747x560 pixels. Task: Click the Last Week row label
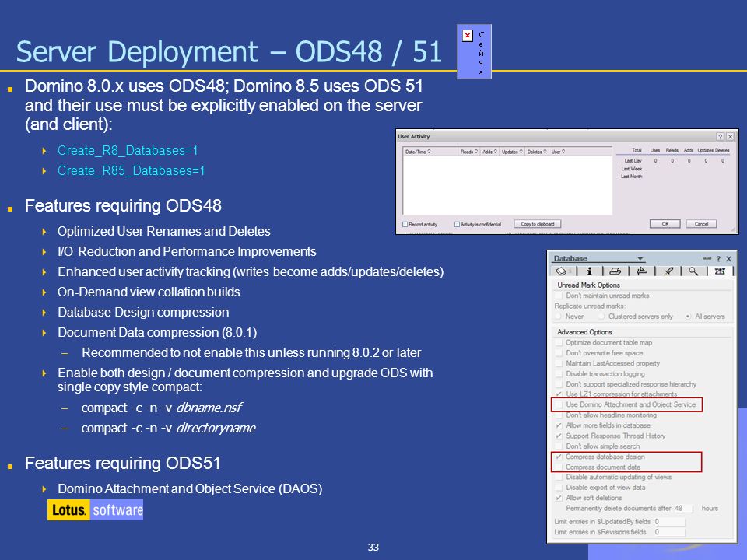(x=631, y=169)
